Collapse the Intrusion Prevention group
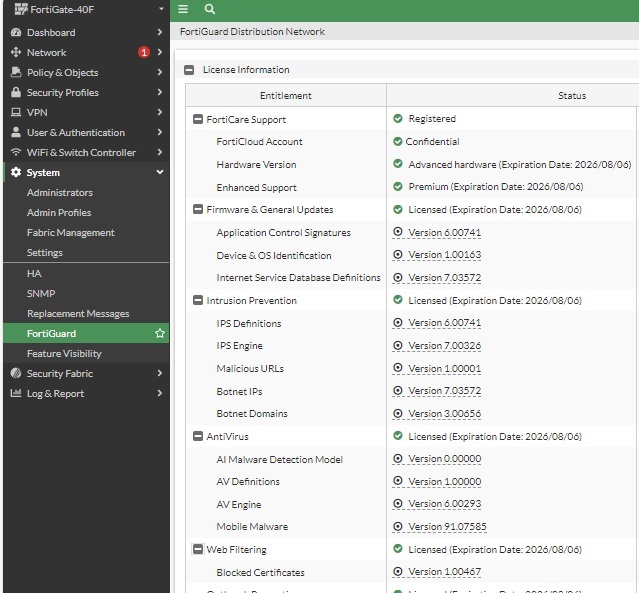This screenshot has width=639, height=593. click(198, 300)
